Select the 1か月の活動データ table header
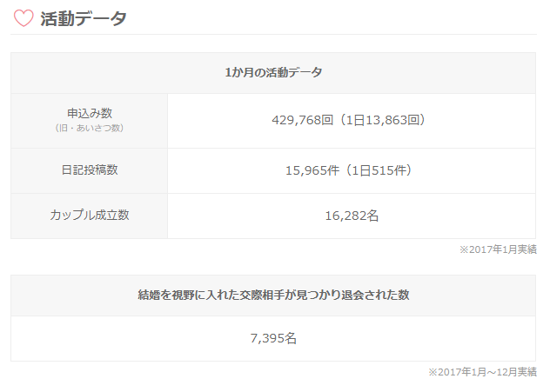550x392 pixels. tap(273, 73)
